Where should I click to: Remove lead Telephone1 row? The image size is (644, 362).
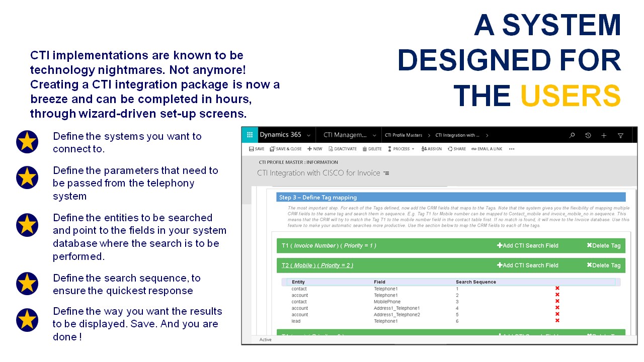click(x=557, y=320)
